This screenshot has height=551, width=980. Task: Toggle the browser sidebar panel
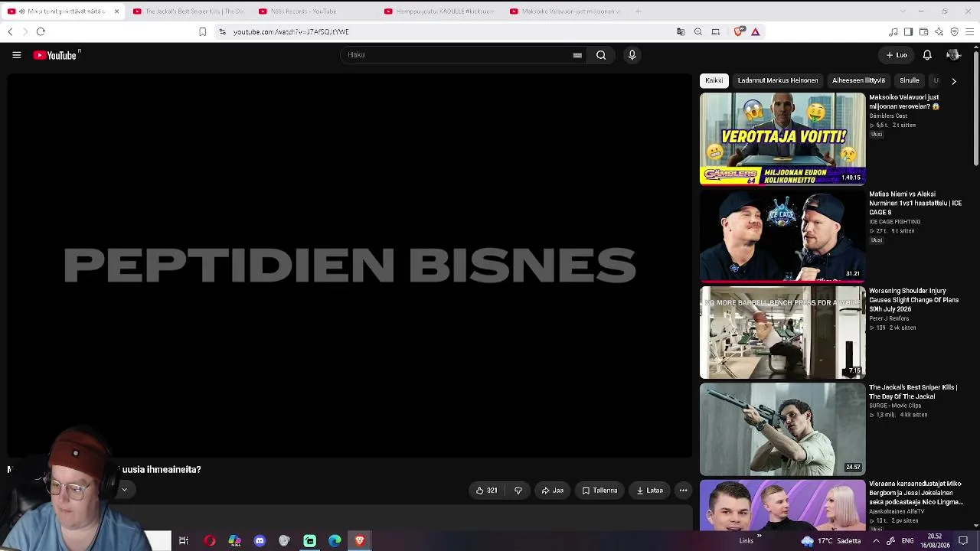908,31
